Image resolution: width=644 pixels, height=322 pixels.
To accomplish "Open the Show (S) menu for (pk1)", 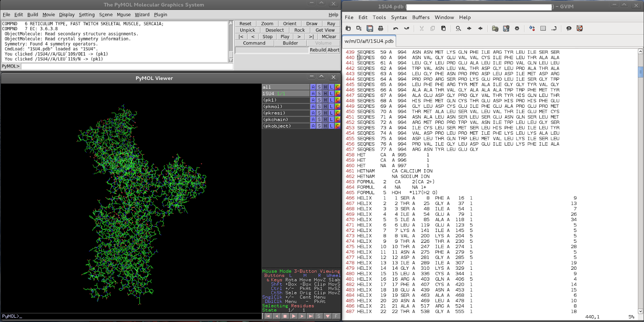I will pos(319,100).
